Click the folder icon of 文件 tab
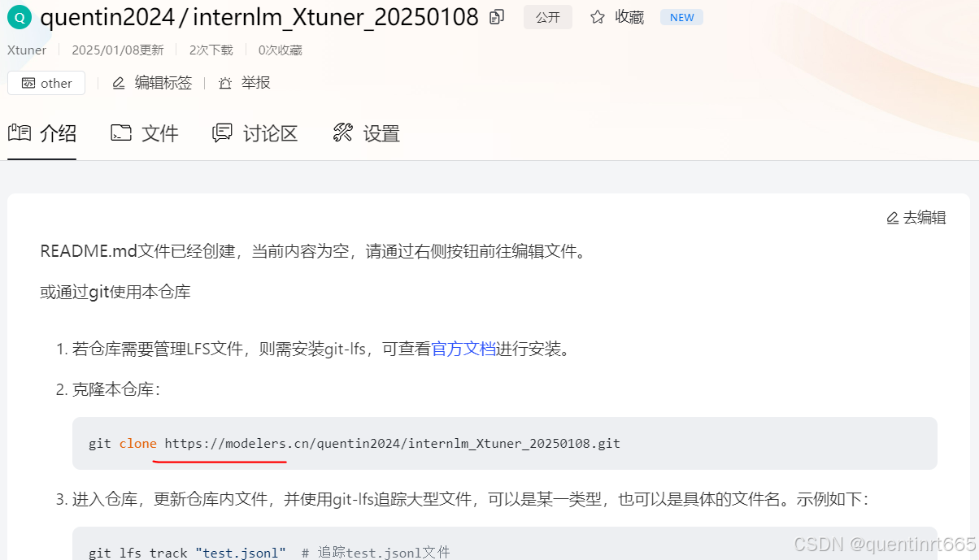 point(121,133)
